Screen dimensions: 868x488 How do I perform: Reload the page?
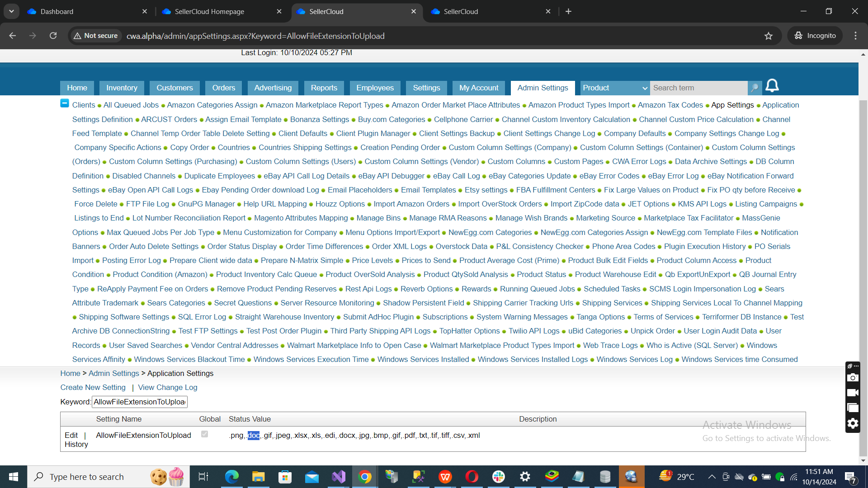click(53, 36)
